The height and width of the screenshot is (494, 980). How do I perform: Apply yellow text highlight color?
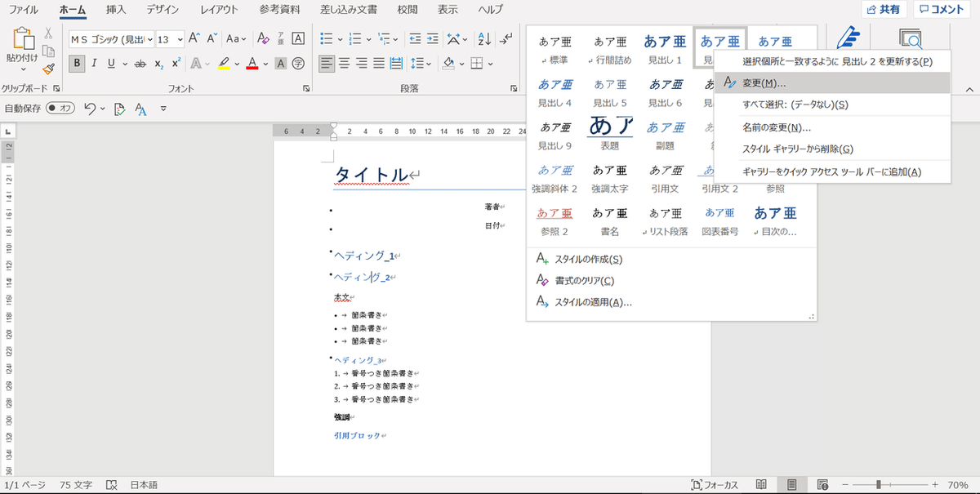[x=224, y=63]
